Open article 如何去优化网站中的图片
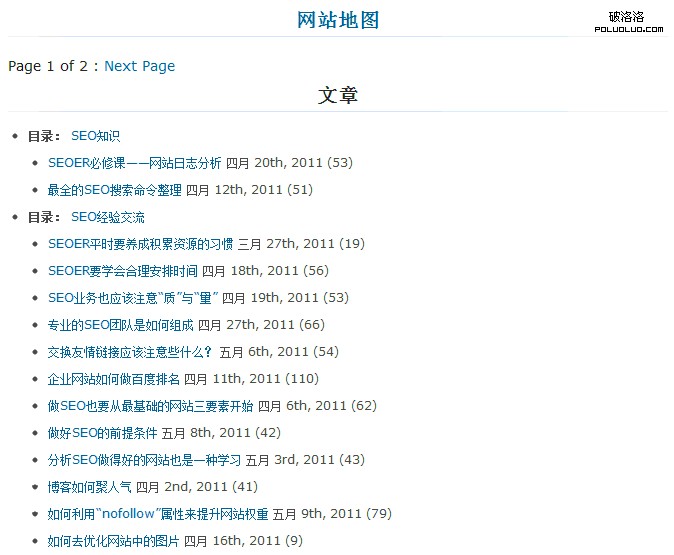Viewport: 674px width, 555px height. 113,541
